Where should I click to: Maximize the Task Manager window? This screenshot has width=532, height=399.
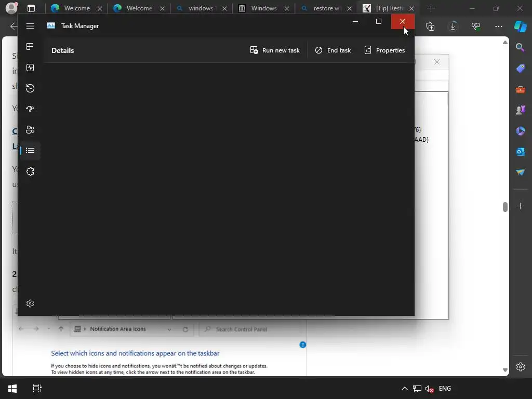coord(379,22)
